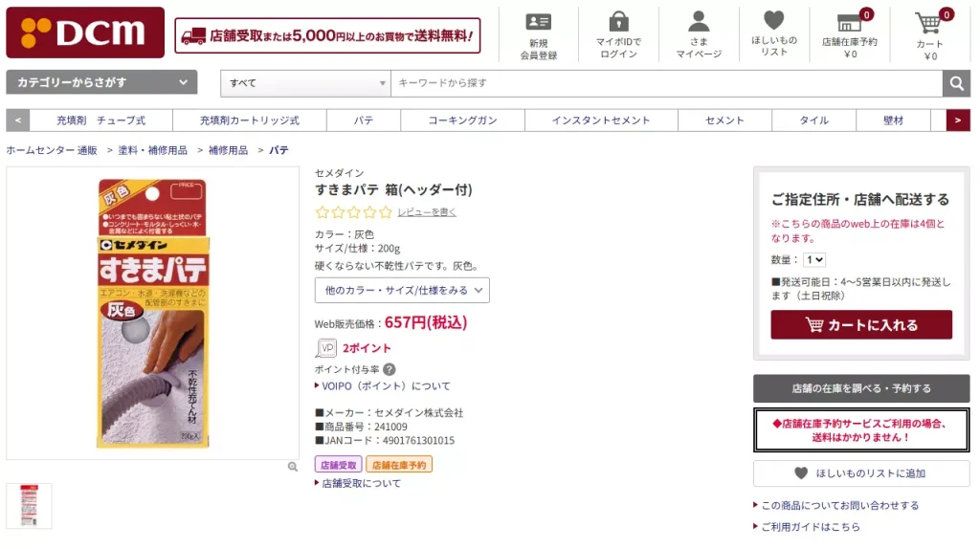Screen dimensions: 980x549
Task: Select インスタントセメント category tab
Action: [x=601, y=121]
